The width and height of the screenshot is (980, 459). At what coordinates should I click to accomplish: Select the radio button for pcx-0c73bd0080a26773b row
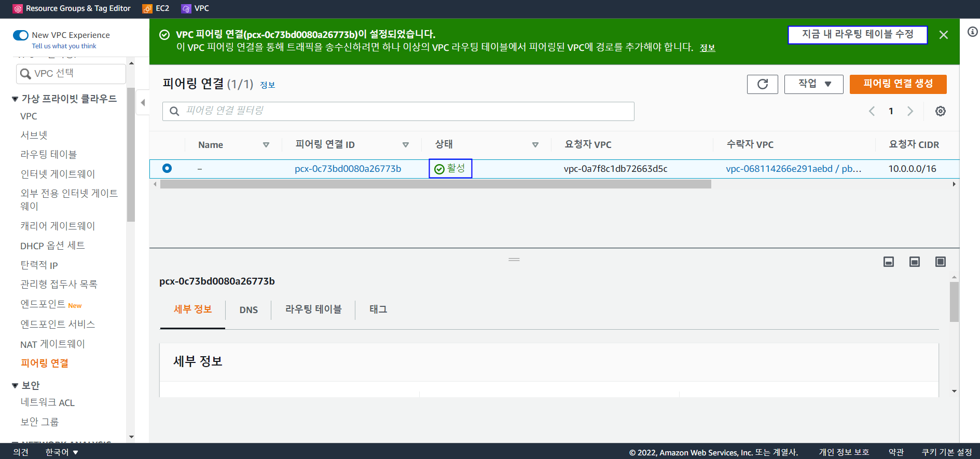167,168
